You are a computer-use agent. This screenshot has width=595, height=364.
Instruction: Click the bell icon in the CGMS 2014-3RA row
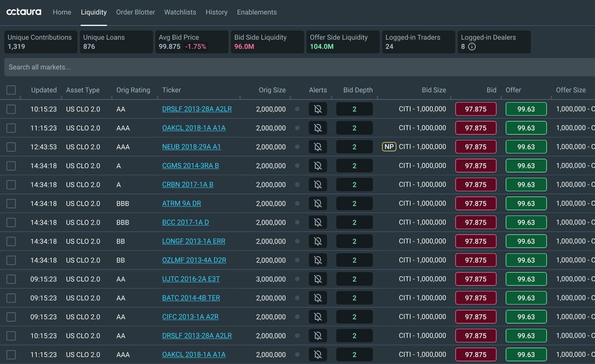pos(318,166)
